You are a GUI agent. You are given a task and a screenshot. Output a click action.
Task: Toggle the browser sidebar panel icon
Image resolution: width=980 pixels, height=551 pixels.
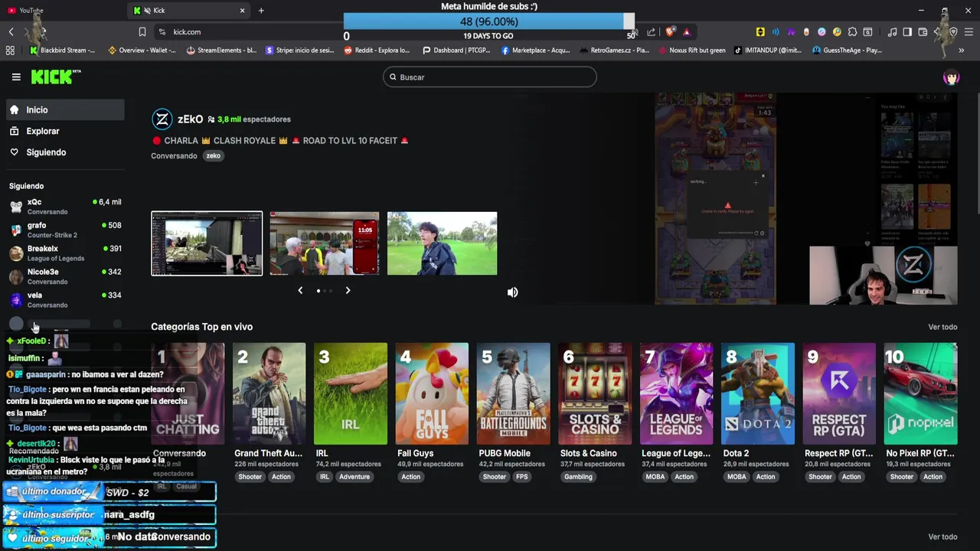(x=907, y=32)
